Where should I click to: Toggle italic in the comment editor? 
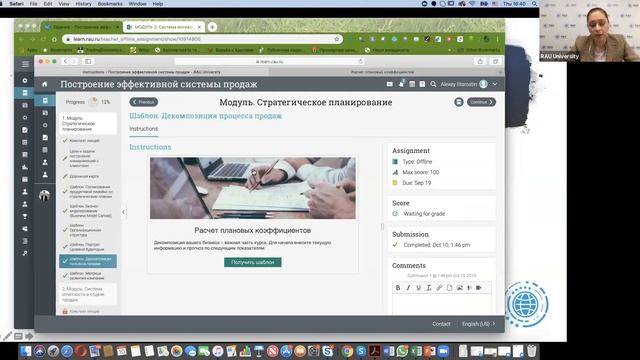coord(408,288)
